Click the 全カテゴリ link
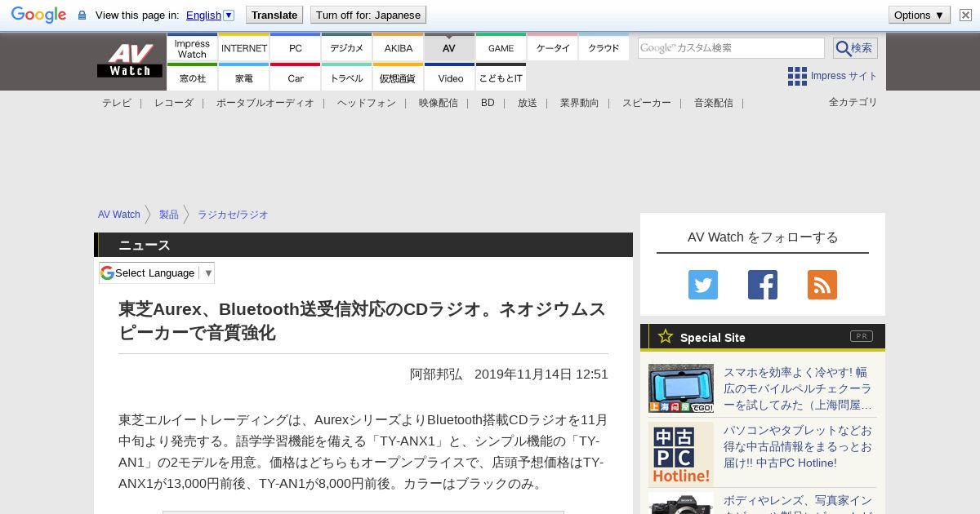980x514 pixels. pyautogui.click(x=853, y=102)
